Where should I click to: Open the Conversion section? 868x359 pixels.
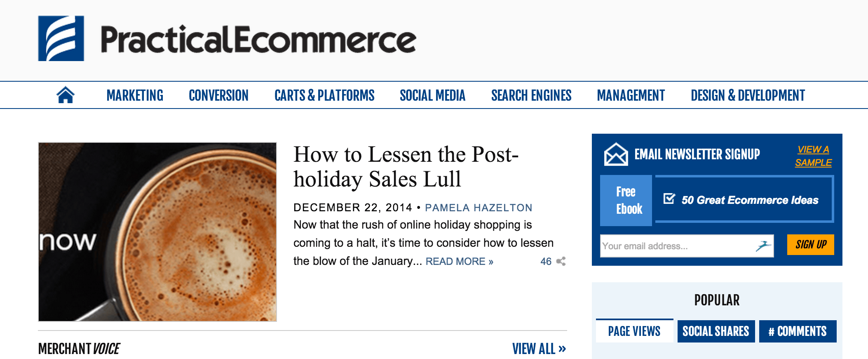click(x=218, y=95)
